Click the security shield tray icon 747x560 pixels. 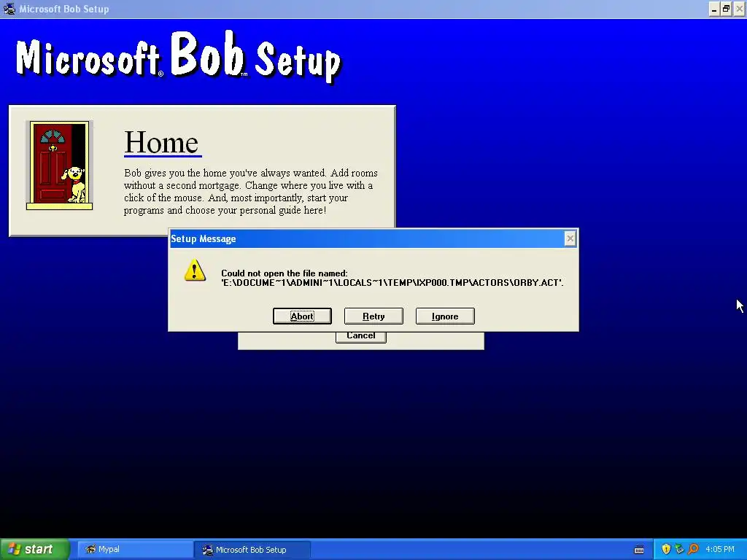666,549
